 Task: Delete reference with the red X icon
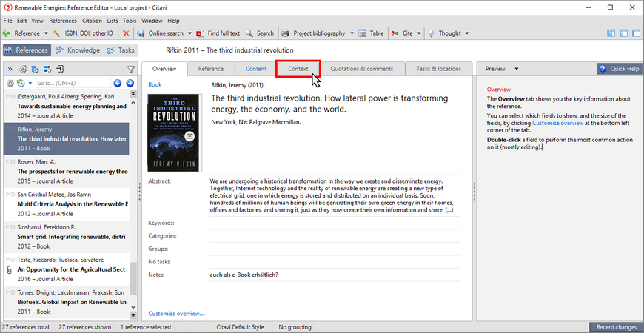click(x=126, y=33)
